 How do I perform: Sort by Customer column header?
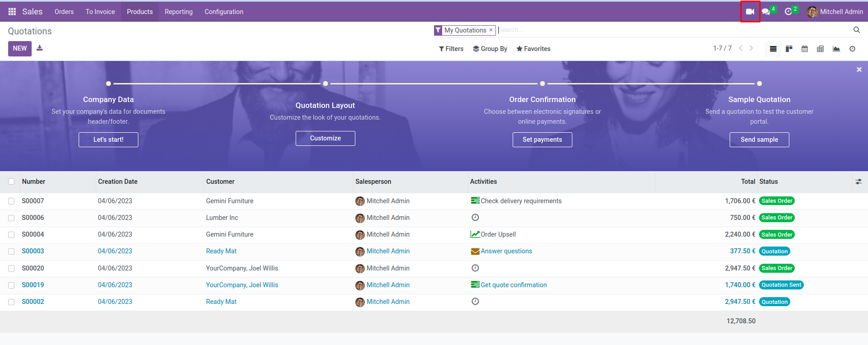tap(220, 182)
